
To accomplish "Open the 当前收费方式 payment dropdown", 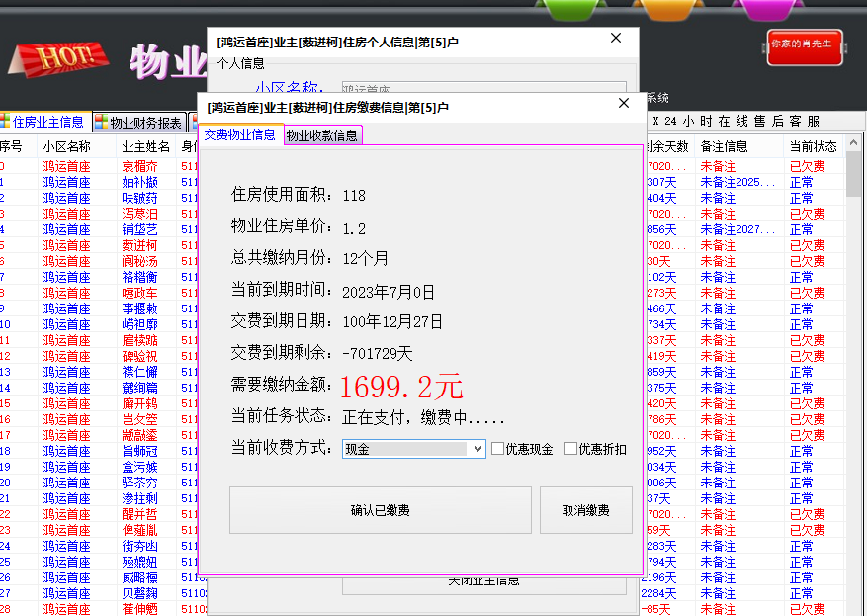I will click(x=477, y=449).
